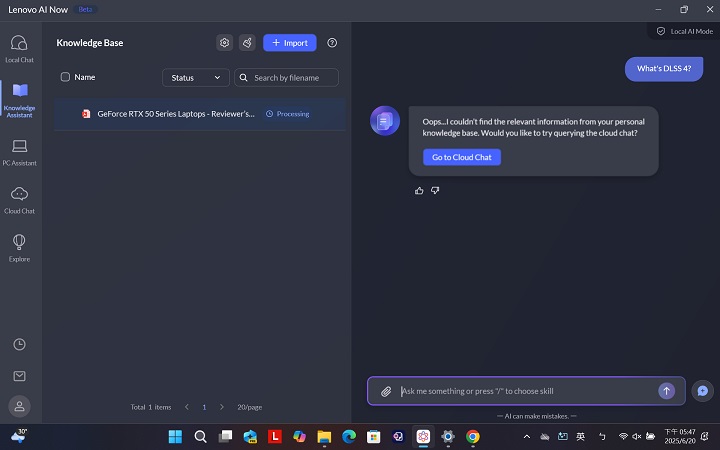Launch Google Chrome from the taskbar
This screenshot has width=720, height=450.
coord(473,437)
